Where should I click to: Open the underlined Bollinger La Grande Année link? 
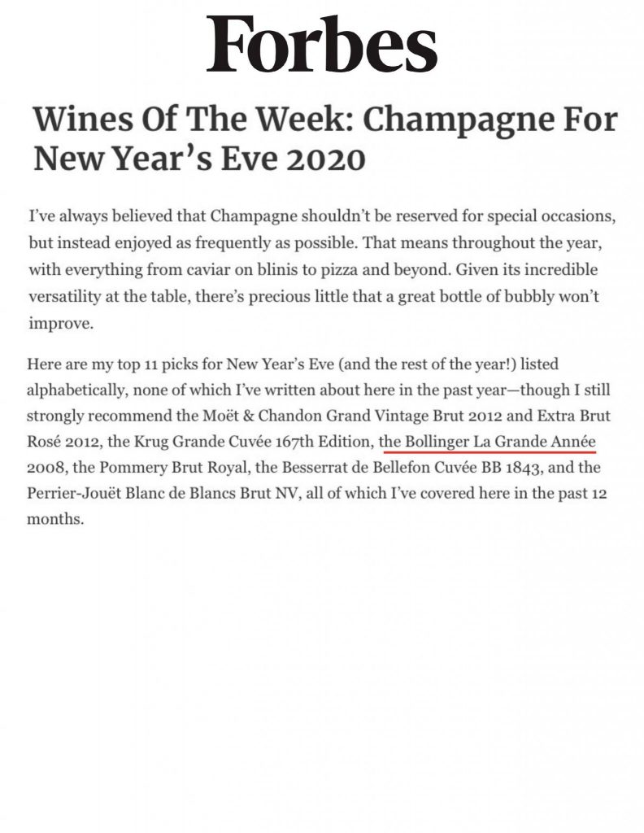(x=487, y=442)
